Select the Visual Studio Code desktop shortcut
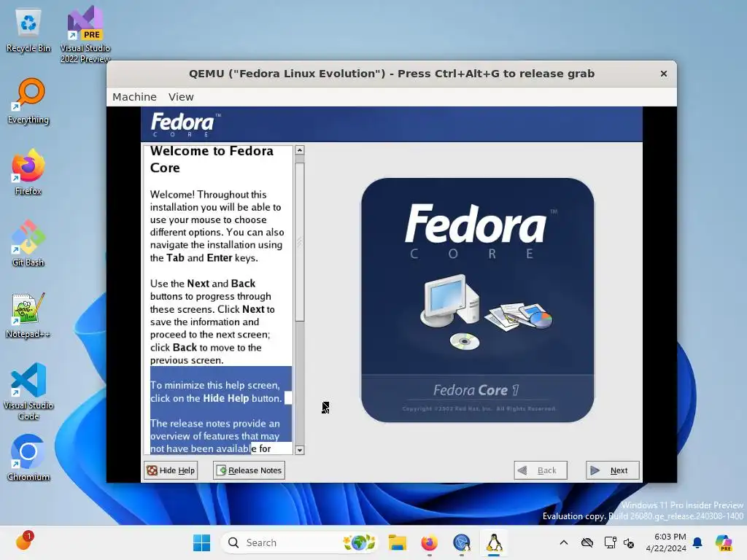 coord(28,392)
